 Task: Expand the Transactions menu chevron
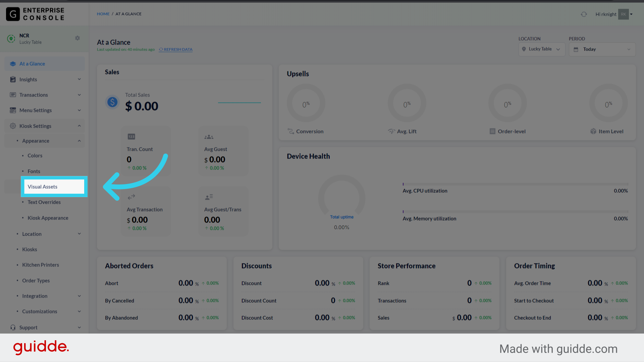[x=79, y=95]
